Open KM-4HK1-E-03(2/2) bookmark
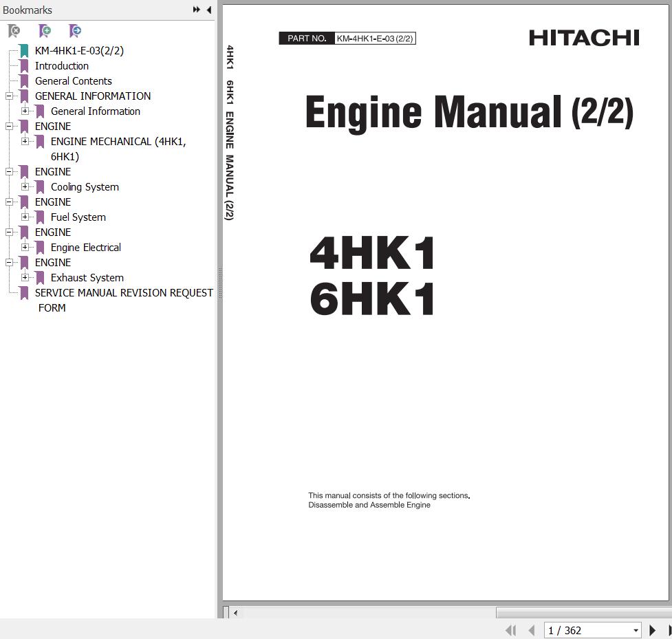Viewport: 672px width, 639px height. click(79, 51)
